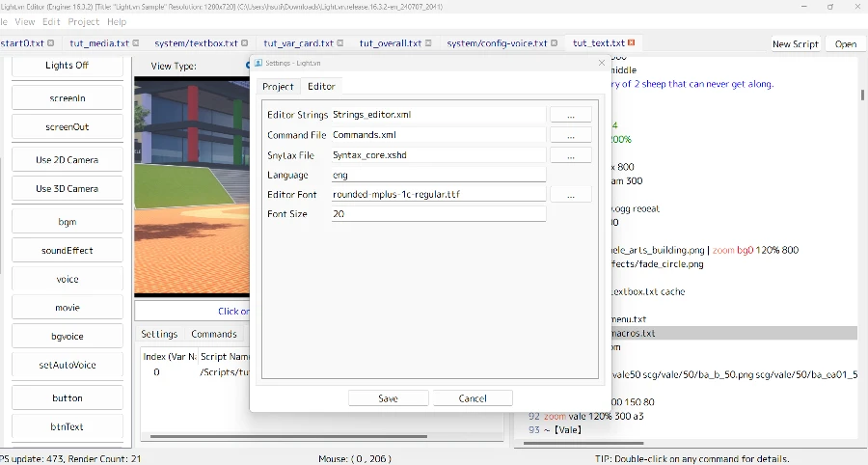Click the red close icon on tut_text.txt
Screen dimensions: 868x465
[x=631, y=43]
